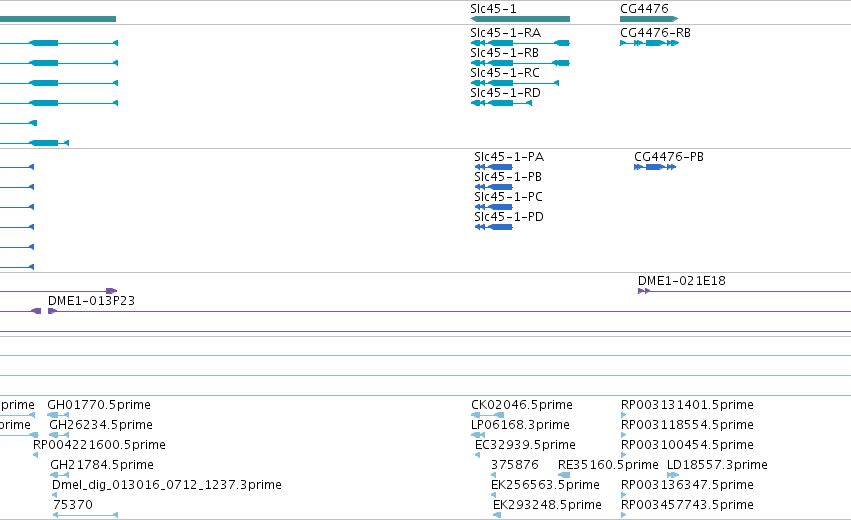
Task: Click the Slc45-1-RC transcript glyph
Action: pos(515,83)
